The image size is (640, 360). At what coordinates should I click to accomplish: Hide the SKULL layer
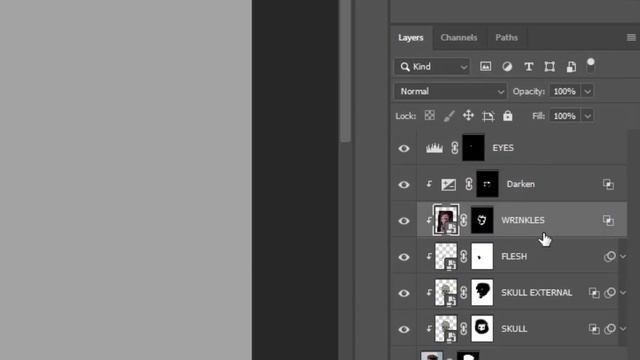tap(404, 329)
